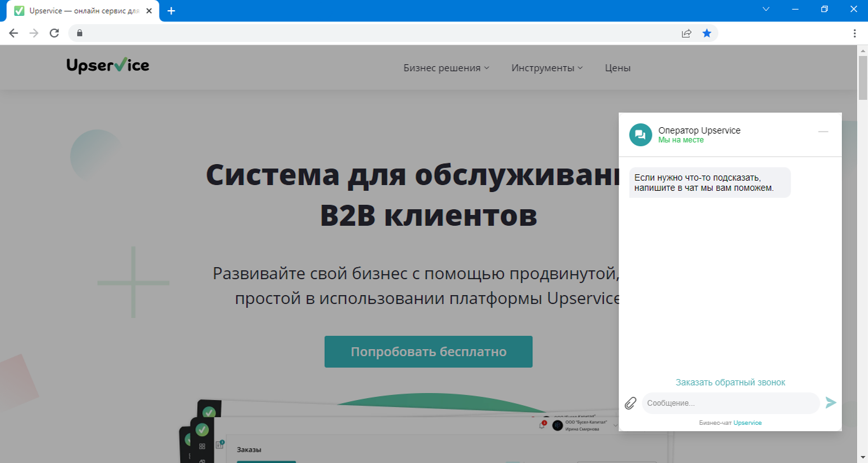
Task: Click the B2B клиентов heading text
Action: tap(429, 216)
